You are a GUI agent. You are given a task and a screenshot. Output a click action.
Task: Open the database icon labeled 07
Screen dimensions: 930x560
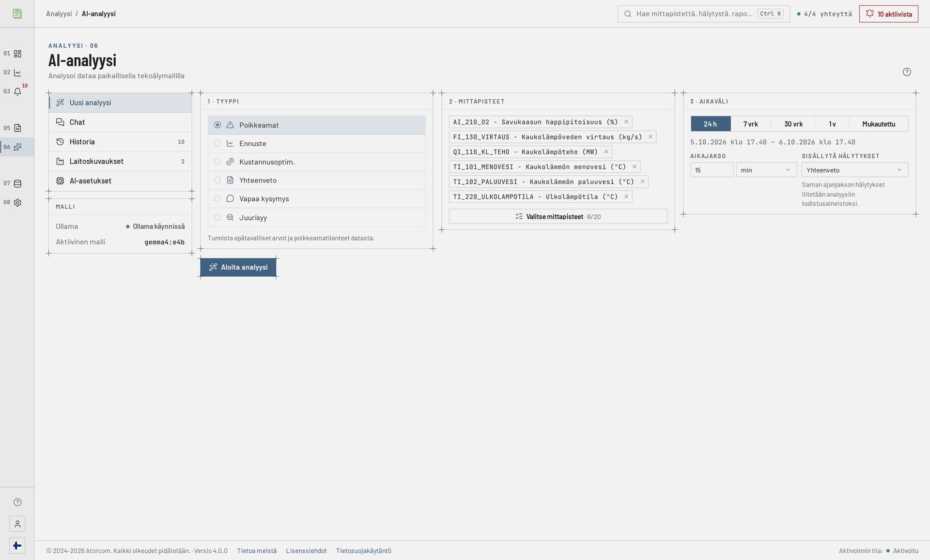17,183
